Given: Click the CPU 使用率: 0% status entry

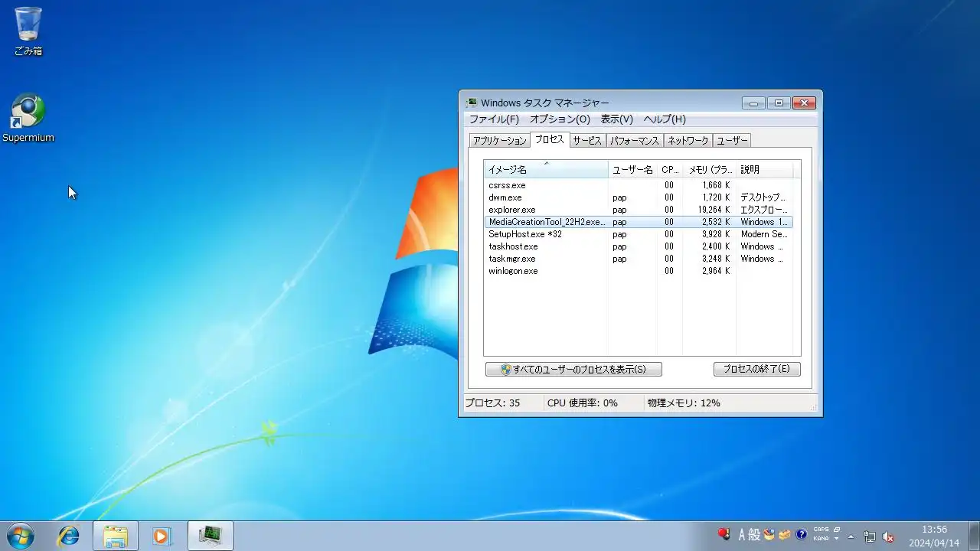Looking at the screenshot, I should pyautogui.click(x=582, y=403).
